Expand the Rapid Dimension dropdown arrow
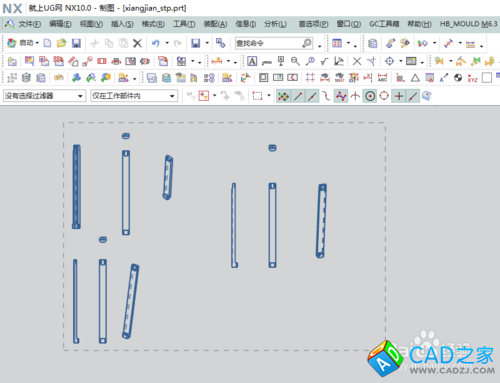This screenshot has width=500, height=383. (x=228, y=61)
